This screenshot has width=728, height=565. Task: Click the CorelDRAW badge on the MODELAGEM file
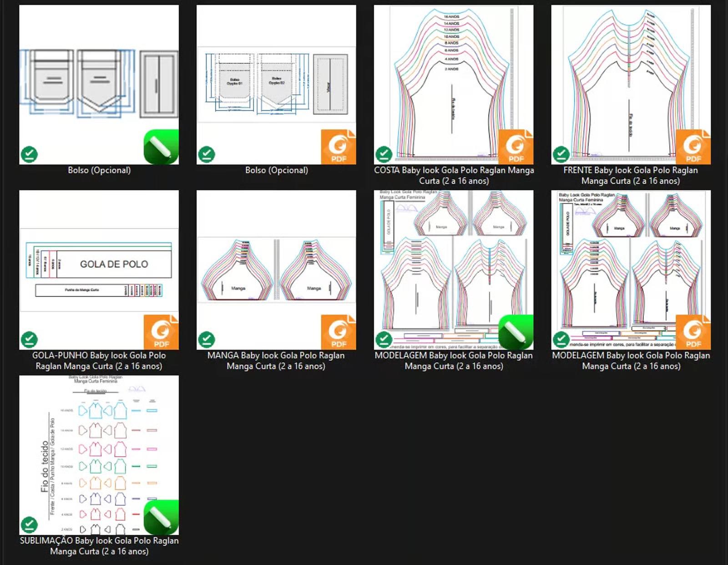[516, 332]
